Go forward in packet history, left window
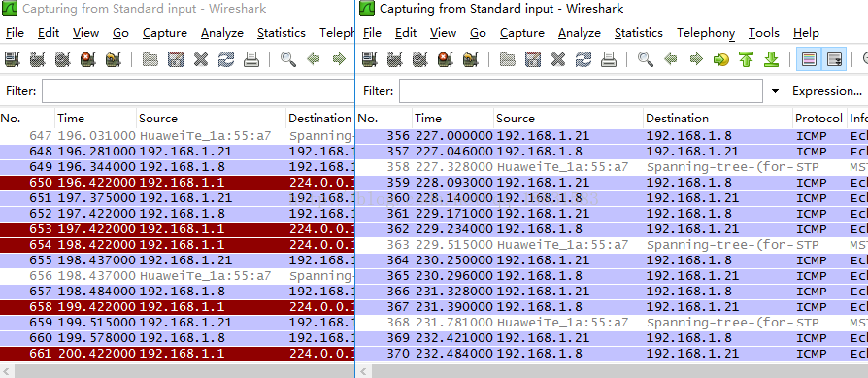 [x=339, y=58]
